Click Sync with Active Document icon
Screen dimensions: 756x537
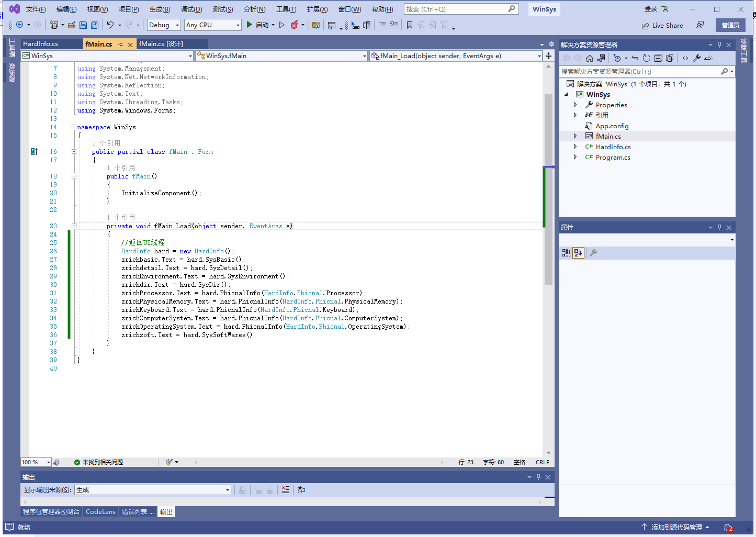635,58
